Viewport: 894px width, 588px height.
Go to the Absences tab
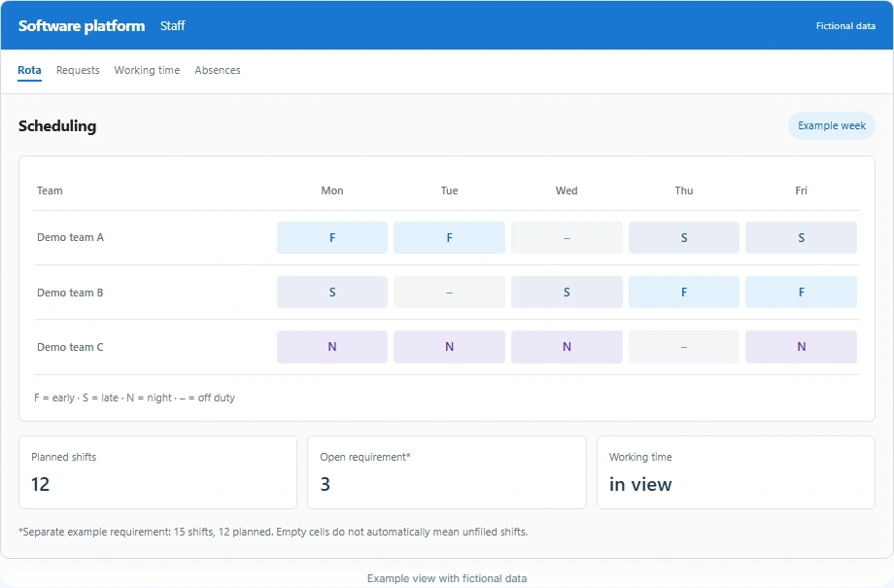point(218,70)
